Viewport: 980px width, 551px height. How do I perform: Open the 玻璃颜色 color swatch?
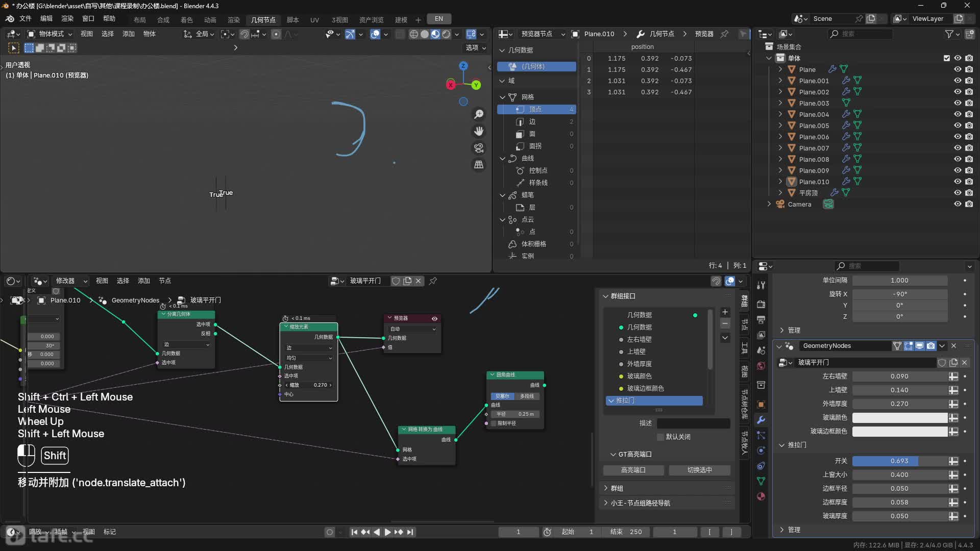900,418
